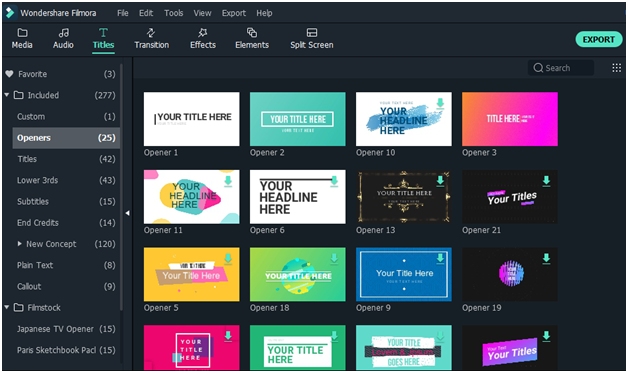Select the Japanese TV Opener pack
Image resolution: width=628 pixels, height=373 pixels.
(x=66, y=329)
